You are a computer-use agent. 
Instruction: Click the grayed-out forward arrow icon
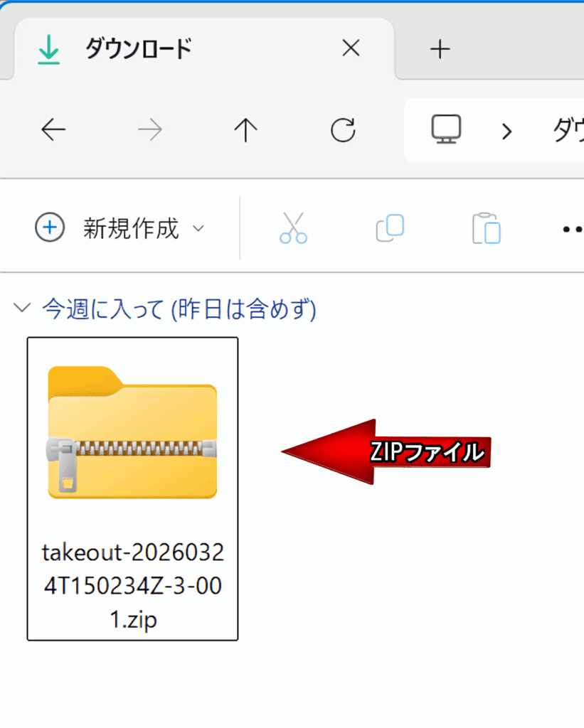149,130
